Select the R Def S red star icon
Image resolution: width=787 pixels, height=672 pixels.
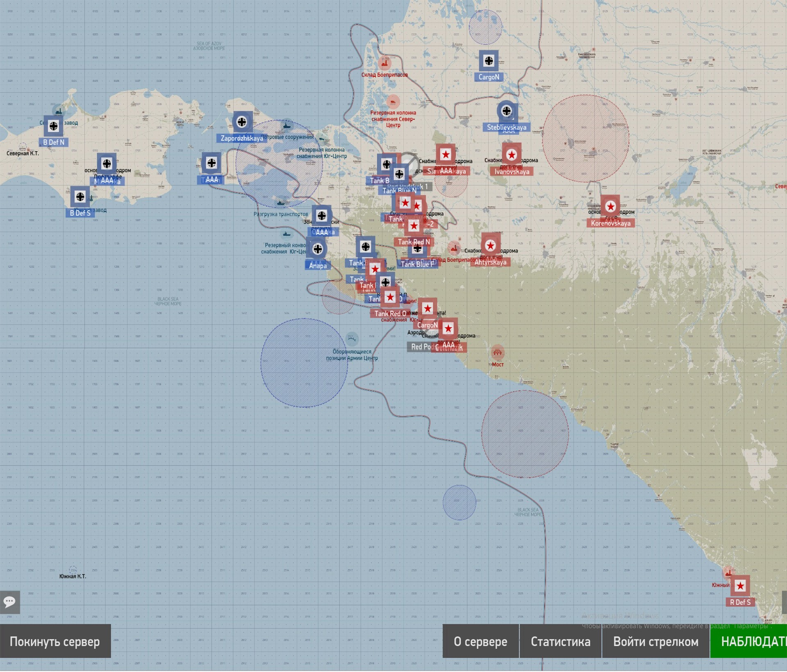point(740,586)
